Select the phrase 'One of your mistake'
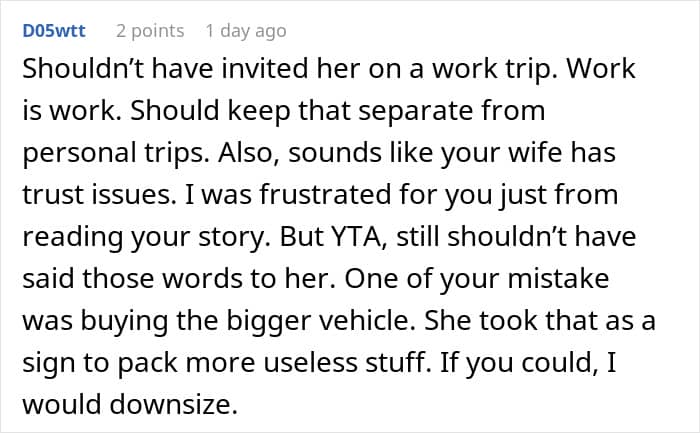 pyautogui.click(x=477, y=279)
